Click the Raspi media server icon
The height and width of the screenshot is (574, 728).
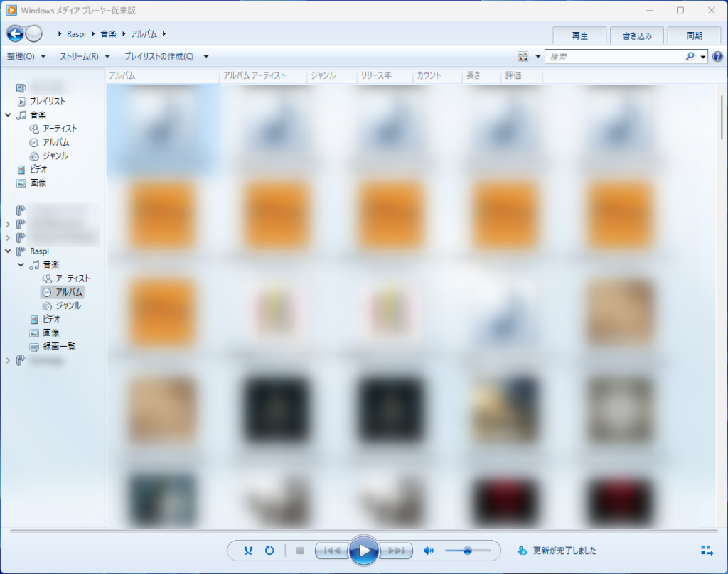(21, 251)
